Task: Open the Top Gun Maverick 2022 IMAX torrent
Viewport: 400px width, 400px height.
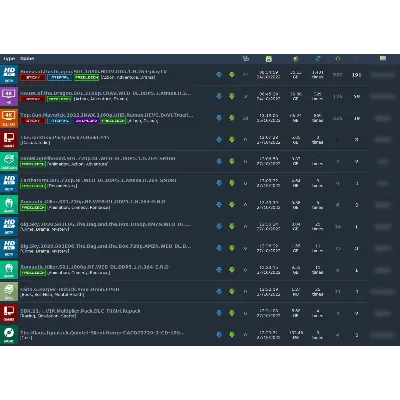Action: pos(107,115)
